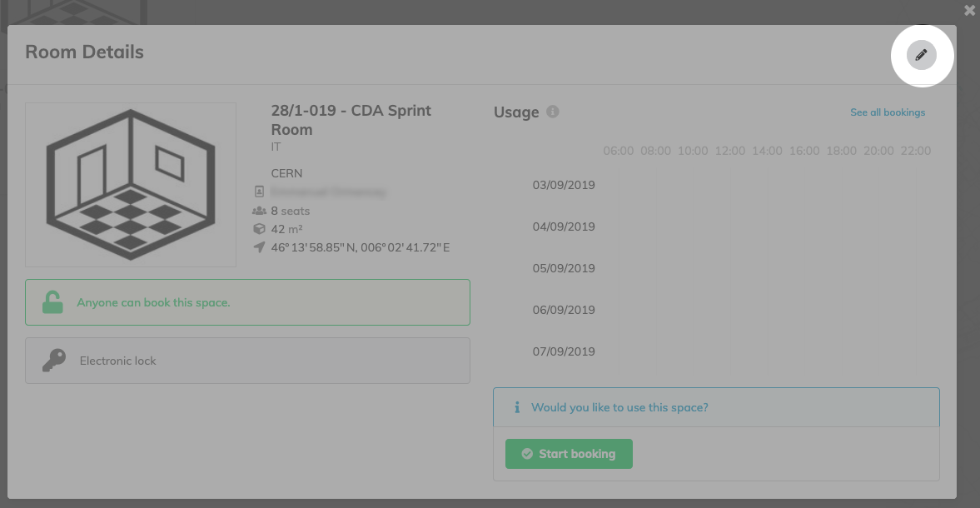Click the Usage info icon
Screen dimensions: 980x508
click(x=553, y=112)
